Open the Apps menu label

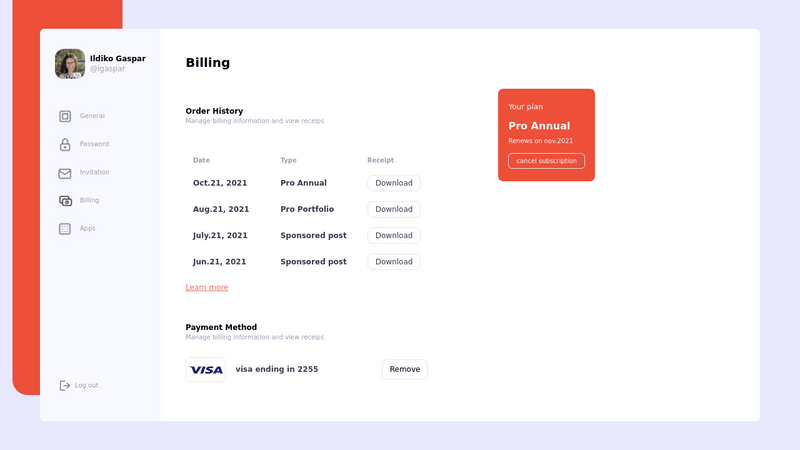pos(88,229)
